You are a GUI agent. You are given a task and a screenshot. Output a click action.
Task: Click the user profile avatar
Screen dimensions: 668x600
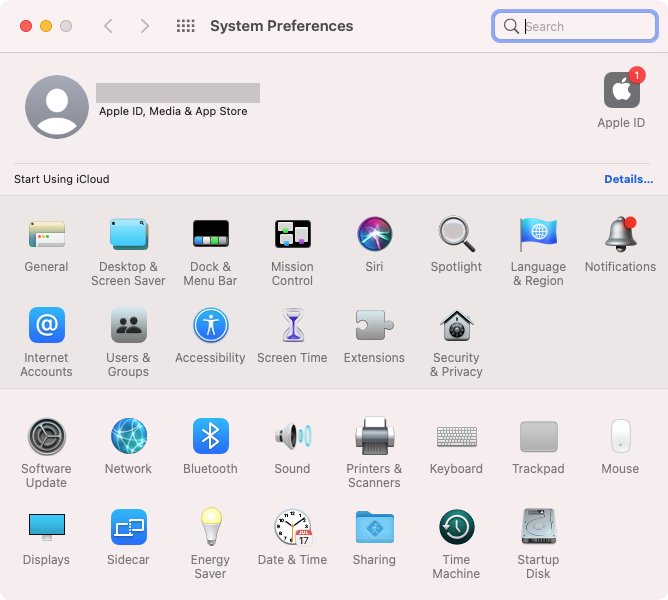point(57,107)
